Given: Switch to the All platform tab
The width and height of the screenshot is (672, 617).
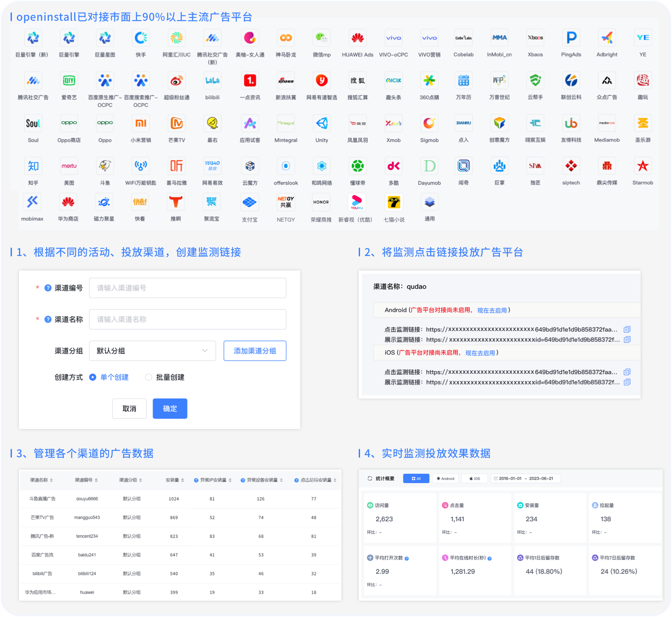Looking at the screenshot, I should coord(416,478).
